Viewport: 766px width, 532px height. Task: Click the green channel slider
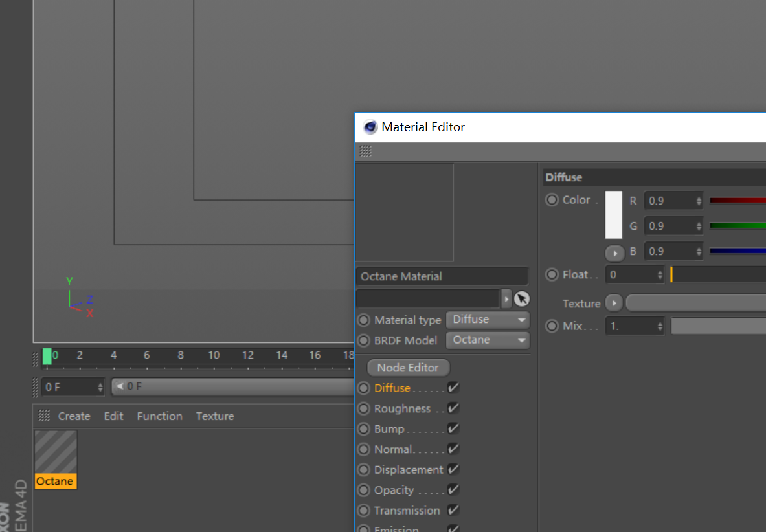click(x=738, y=225)
